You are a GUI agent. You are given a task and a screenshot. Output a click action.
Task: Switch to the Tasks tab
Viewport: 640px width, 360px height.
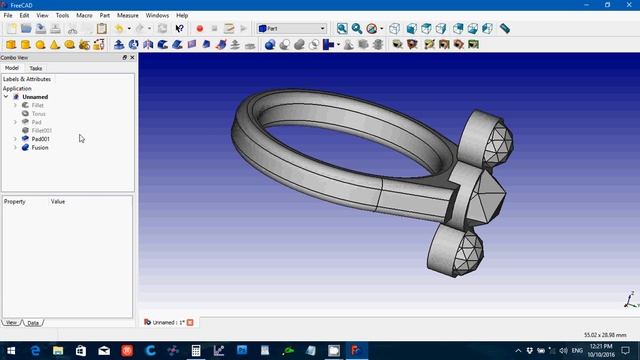[x=36, y=68]
